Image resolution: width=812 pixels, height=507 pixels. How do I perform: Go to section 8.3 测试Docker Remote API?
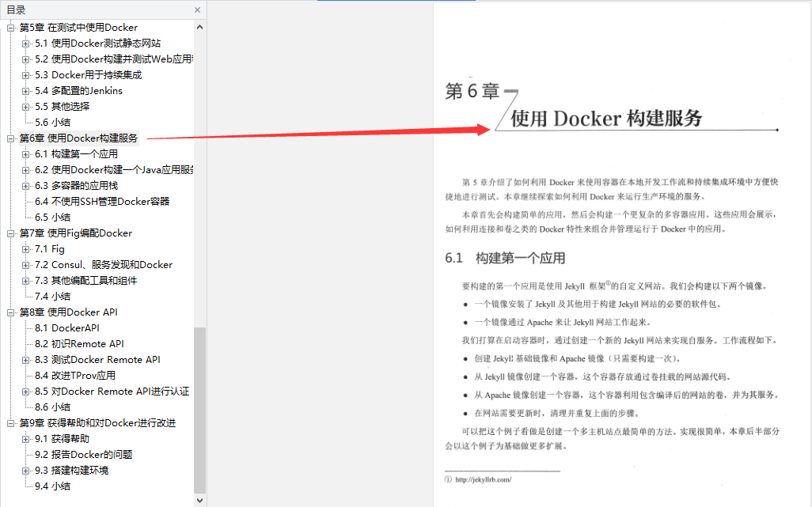(x=97, y=360)
